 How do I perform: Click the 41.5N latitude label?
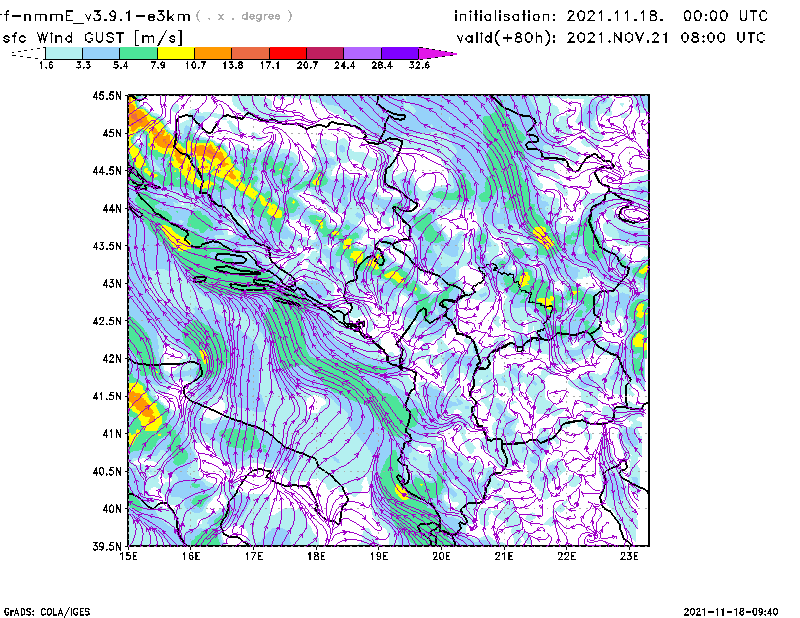(107, 396)
